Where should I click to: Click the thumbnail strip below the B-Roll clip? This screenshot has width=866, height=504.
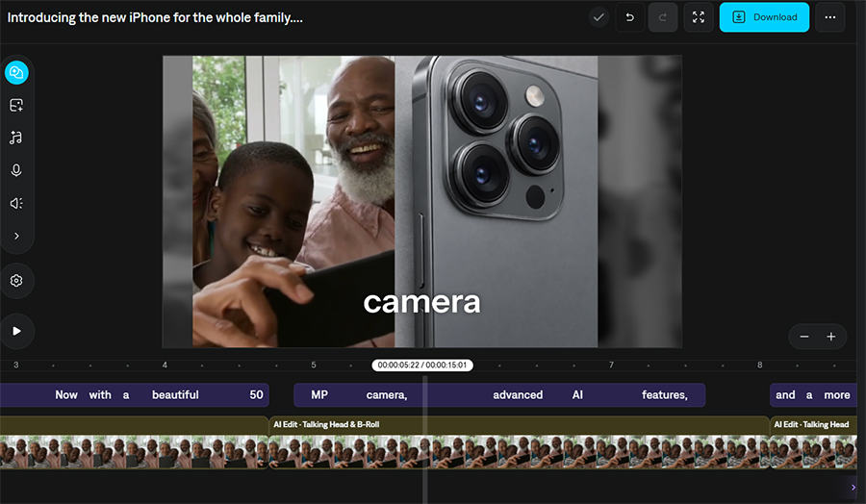click(519, 452)
